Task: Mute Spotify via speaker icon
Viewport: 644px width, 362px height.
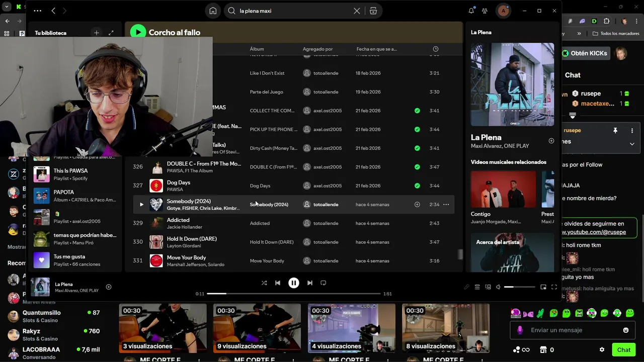Action: click(x=498, y=287)
